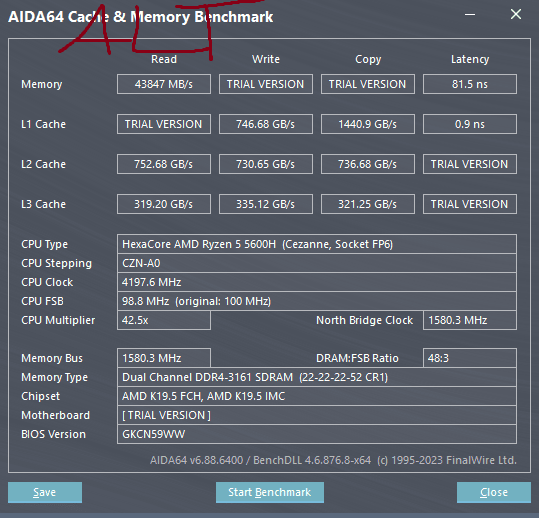Viewport: 539px width, 518px height.
Task: Select L3 Cache Read 319.20 GB/s
Action: [x=164, y=204]
